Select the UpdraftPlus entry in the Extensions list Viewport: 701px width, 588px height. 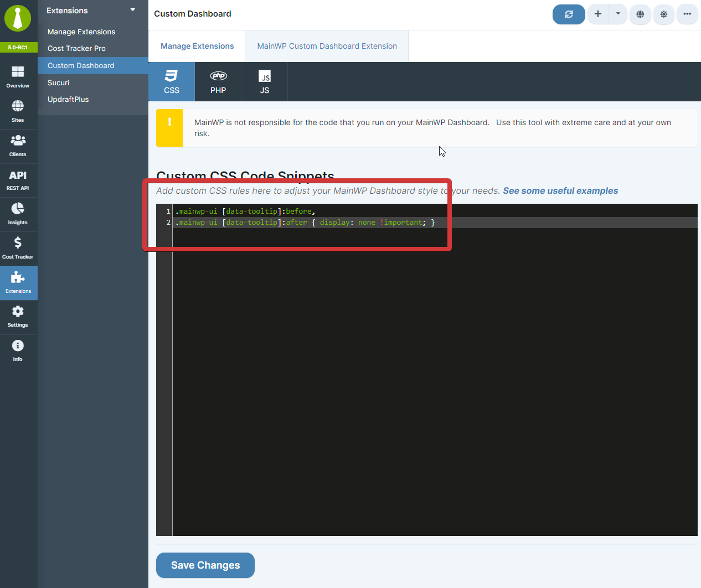pyautogui.click(x=69, y=99)
